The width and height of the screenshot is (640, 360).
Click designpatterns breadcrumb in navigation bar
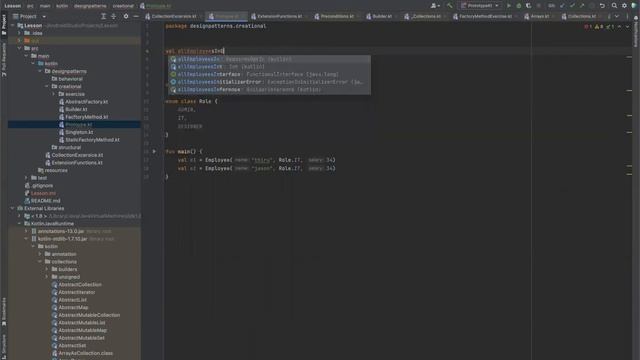pyautogui.click(x=90, y=6)
